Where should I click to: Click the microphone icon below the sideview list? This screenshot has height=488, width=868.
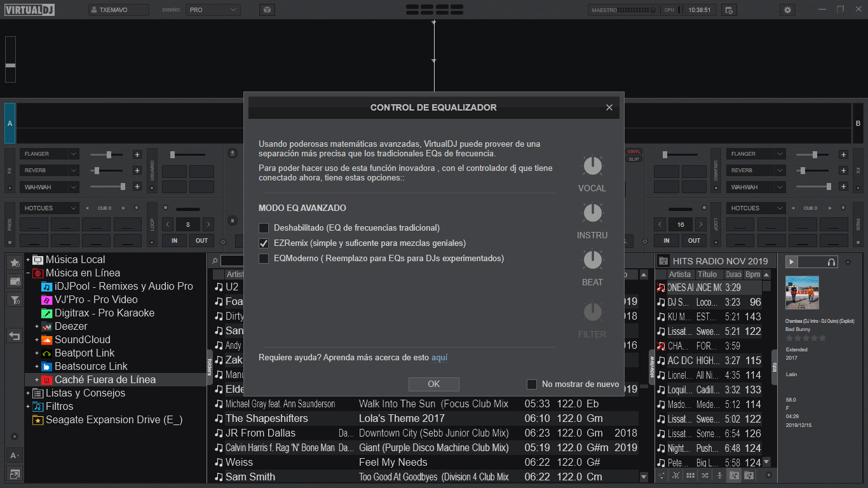(x=719, y=475)
